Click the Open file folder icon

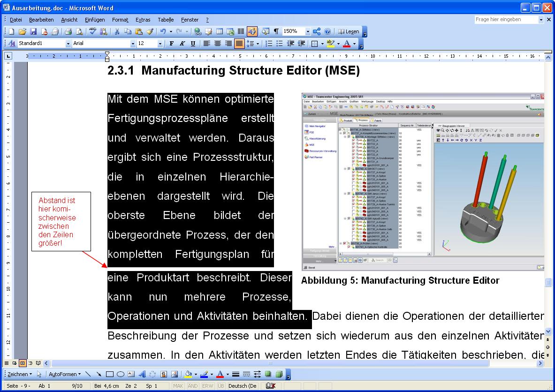point(23,32)
